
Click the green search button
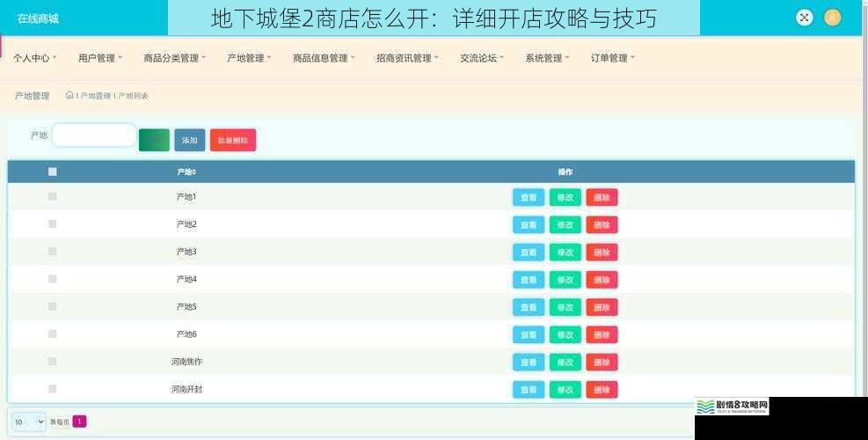coord(154,140)
